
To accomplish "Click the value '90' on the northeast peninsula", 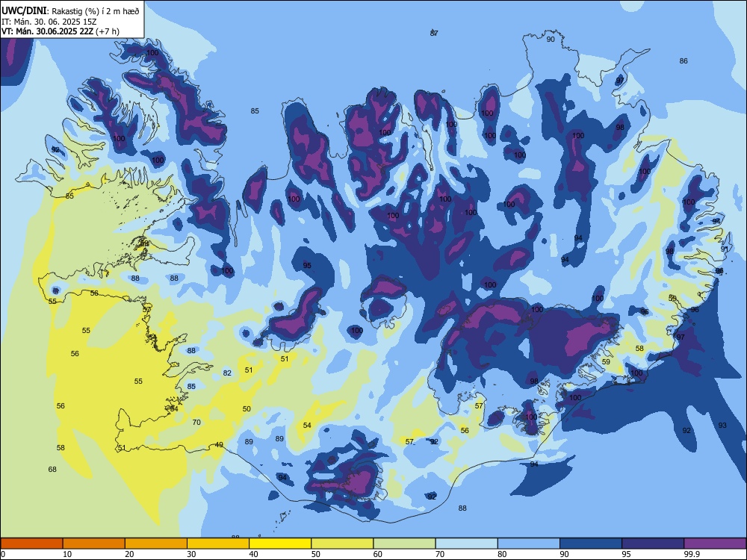I will click(x=551, y=40).
